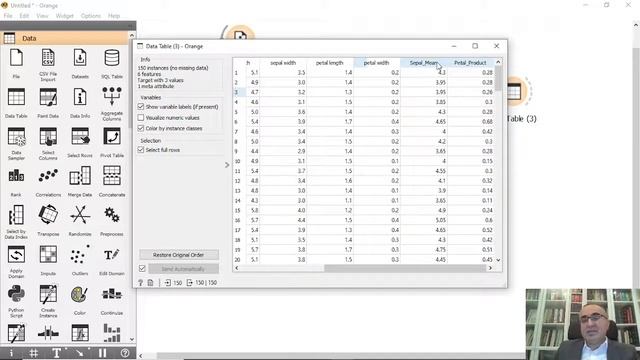Toggle Show variable labels checkbox

(x=141, y=107)
